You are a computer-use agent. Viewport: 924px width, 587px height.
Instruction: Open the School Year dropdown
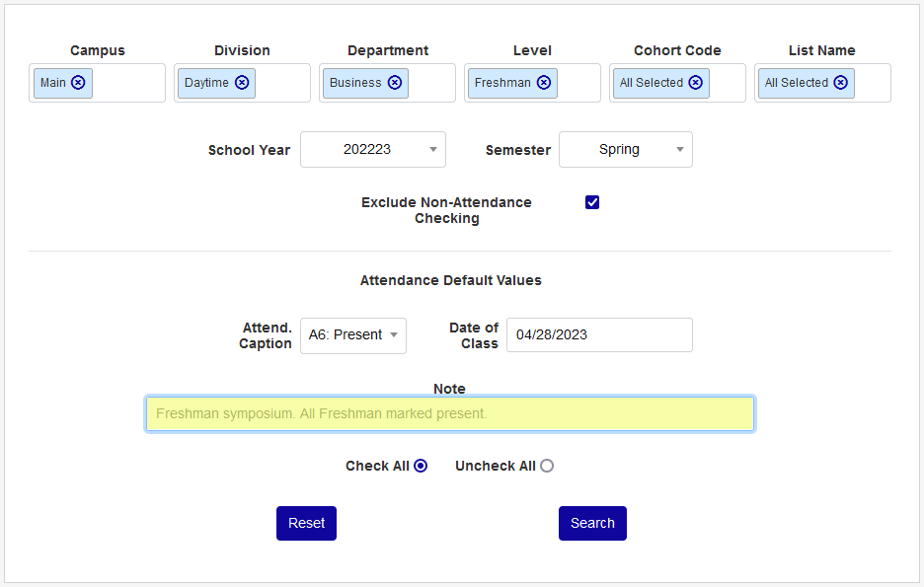point(373,150)
